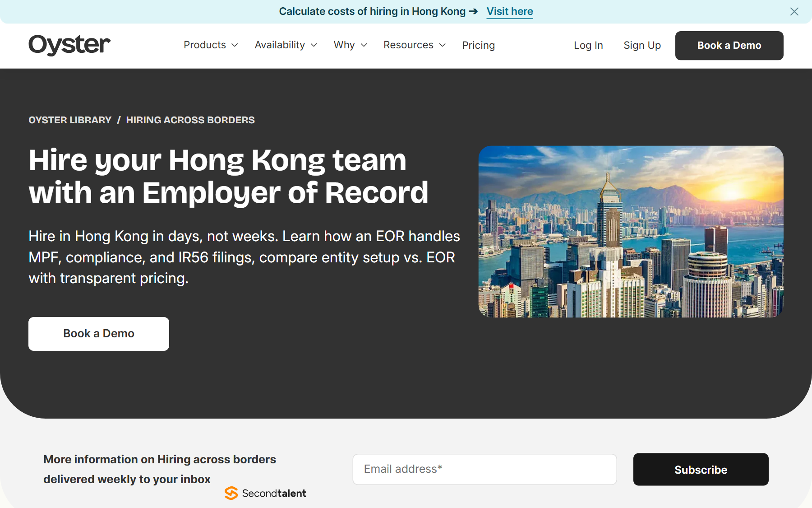Screen dimensions: 812x508
Task: Click the Secondtalent logo icon
Action: (x=231, y=493)
